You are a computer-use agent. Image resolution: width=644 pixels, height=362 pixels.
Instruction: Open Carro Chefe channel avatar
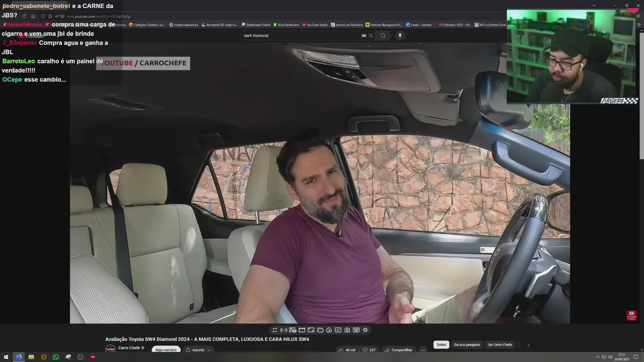pyautogui.click(x=110, y=349)
